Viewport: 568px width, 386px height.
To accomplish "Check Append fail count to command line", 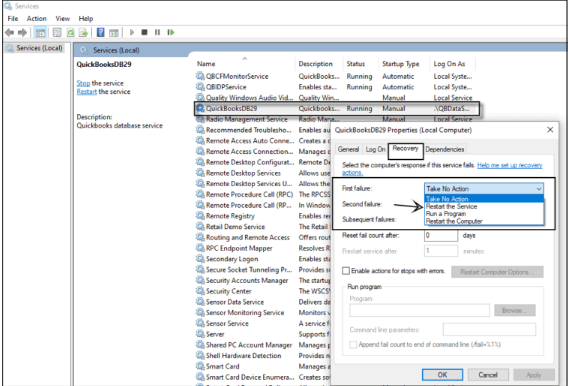I will pos(353,344).
